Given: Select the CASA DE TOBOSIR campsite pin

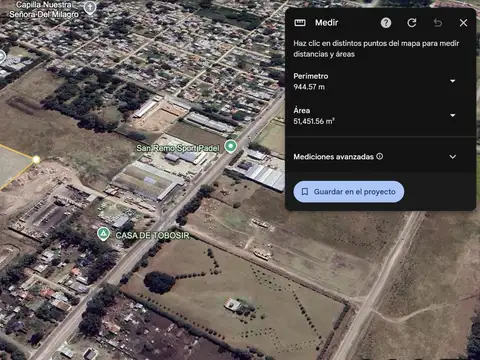Looking at the screenshot, I should [x=103, y=234].
